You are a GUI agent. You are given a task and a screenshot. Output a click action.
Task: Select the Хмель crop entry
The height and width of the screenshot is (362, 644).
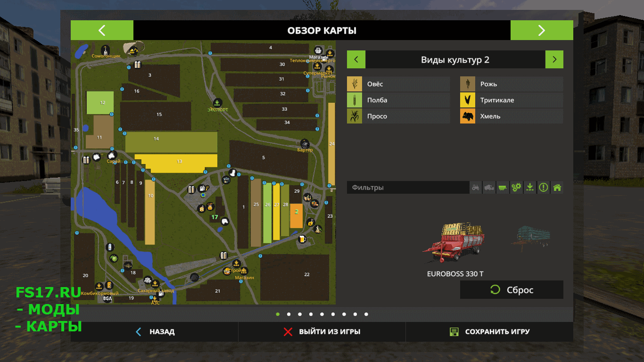[x=512, y=116]
